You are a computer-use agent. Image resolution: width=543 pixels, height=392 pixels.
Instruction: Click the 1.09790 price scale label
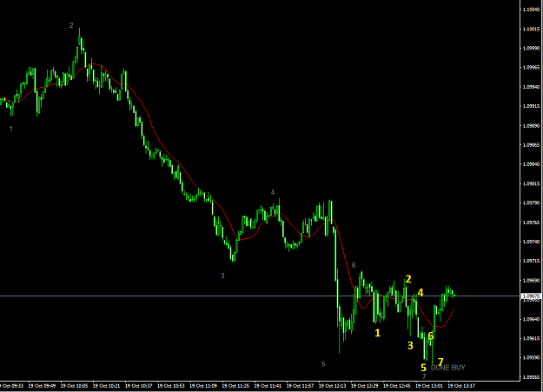[x=532, y=203]
